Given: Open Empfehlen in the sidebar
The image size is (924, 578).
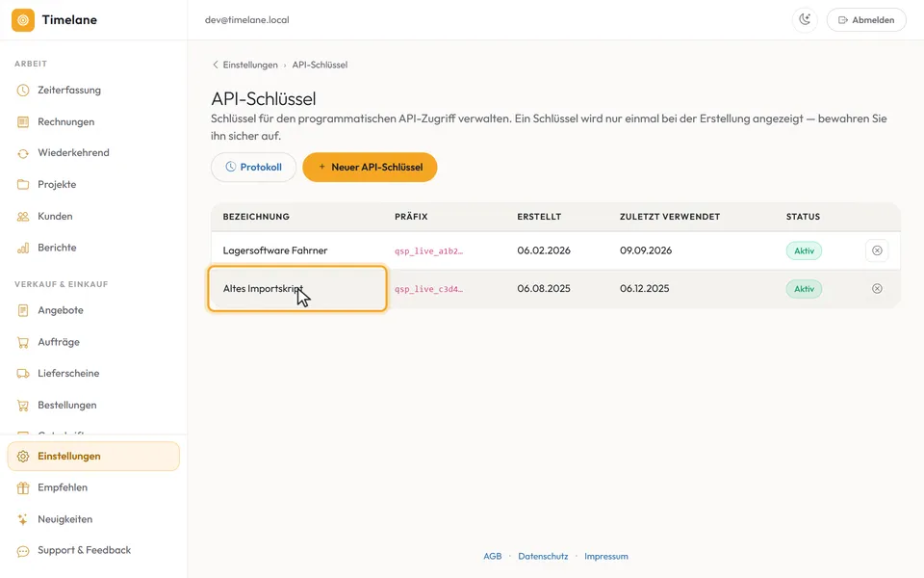Looking at the screenshot, I should tap(93, 487).
